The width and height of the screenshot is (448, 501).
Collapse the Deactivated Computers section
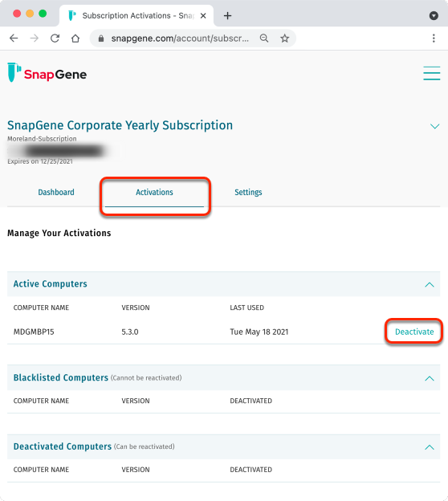tap(430, 447)
